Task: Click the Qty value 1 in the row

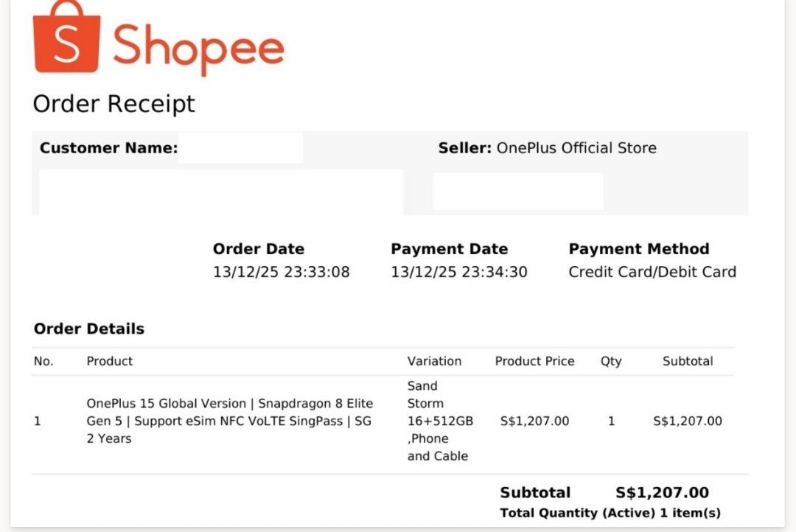Action: [611, 421]
